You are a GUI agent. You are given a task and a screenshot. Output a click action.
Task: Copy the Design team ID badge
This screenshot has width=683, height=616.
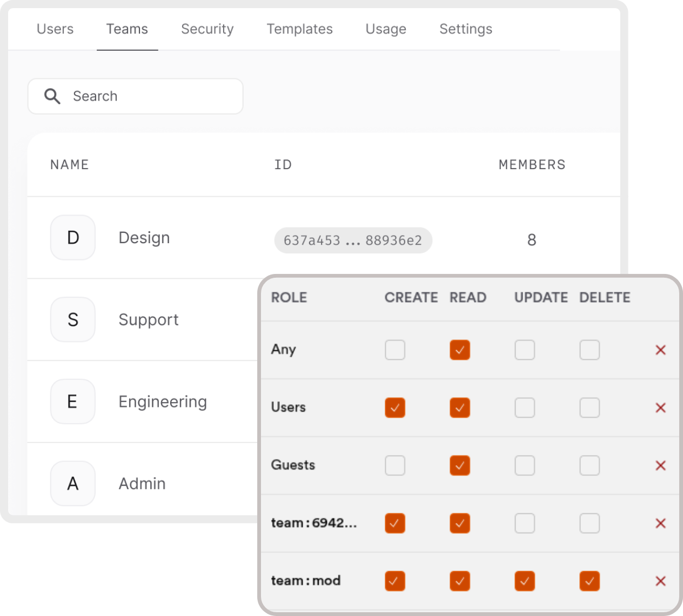pos(353,240)
